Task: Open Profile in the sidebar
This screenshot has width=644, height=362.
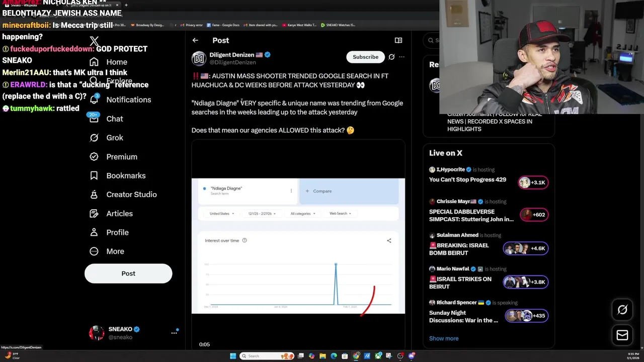Action: click(109, 232)
